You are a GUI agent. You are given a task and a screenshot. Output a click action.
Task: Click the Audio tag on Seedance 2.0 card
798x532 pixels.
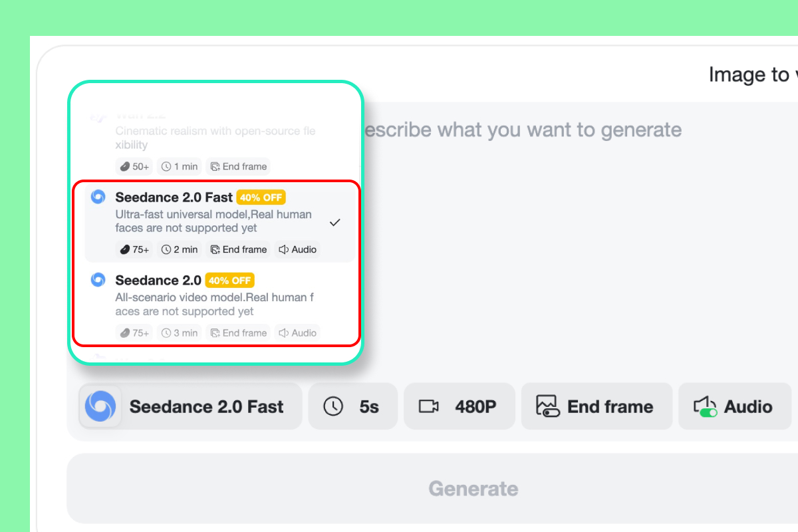[297, 332]
